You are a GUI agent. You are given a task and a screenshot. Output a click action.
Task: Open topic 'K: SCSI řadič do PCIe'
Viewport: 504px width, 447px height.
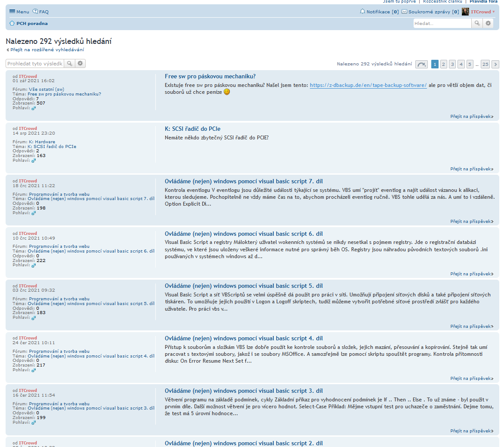pyautogui.click(x=192, y=129)
